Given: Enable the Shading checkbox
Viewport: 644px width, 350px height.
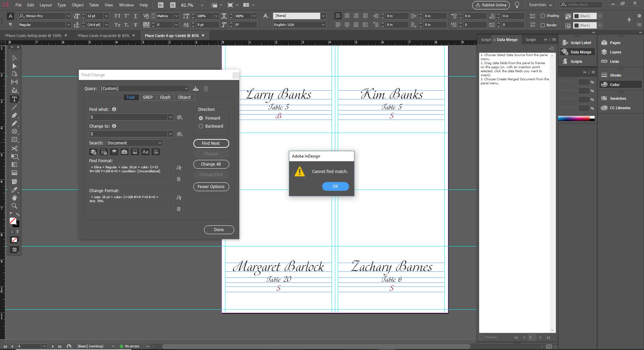Looking at the screenshot, I should click(543, 16).
